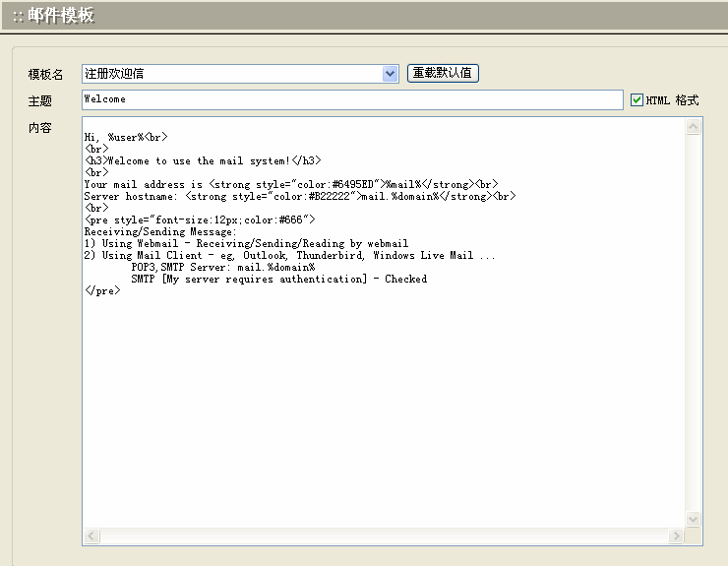Click the 'POP3,SMTP Server' line in content
The image size is (728, 566).
click(x=222, y=267)
